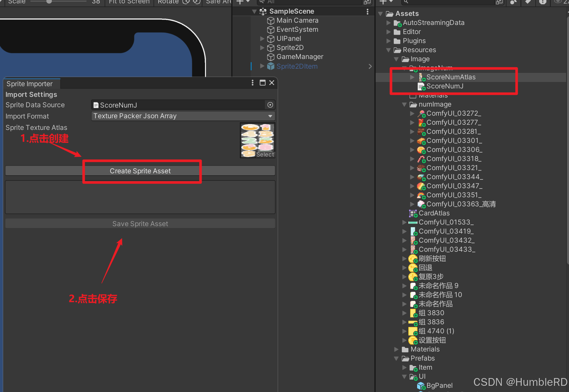Expand the Item prefab folder
The height and width of the screenshot is (392, 569).
point(404,367)
